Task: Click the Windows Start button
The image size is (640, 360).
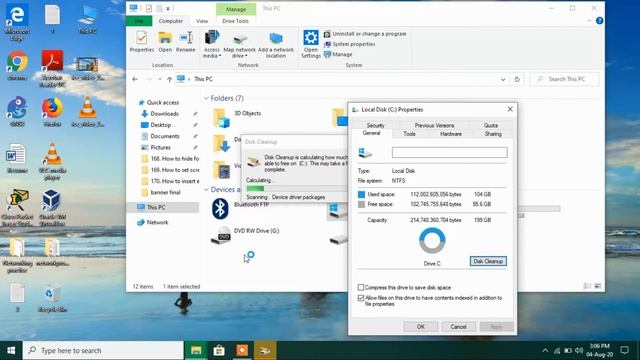Action: tap(11, 351)
